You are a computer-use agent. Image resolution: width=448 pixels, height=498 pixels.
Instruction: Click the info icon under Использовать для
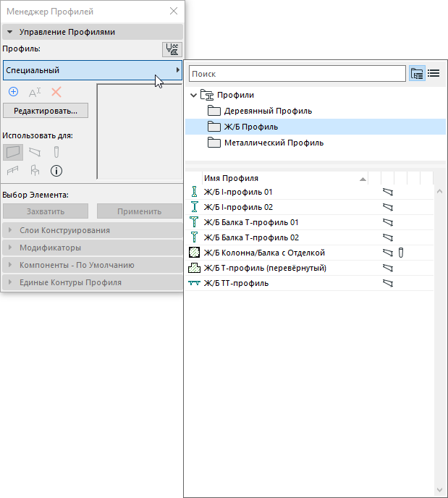click(x=56, y=171)
